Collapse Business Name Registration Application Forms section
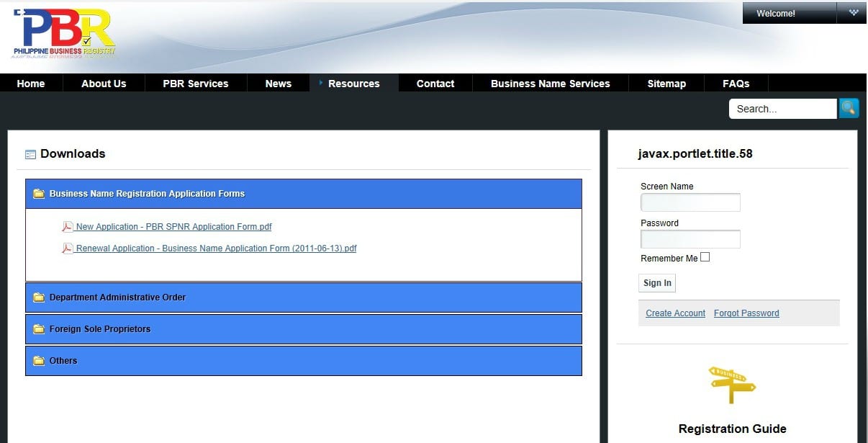 [304, 194]
